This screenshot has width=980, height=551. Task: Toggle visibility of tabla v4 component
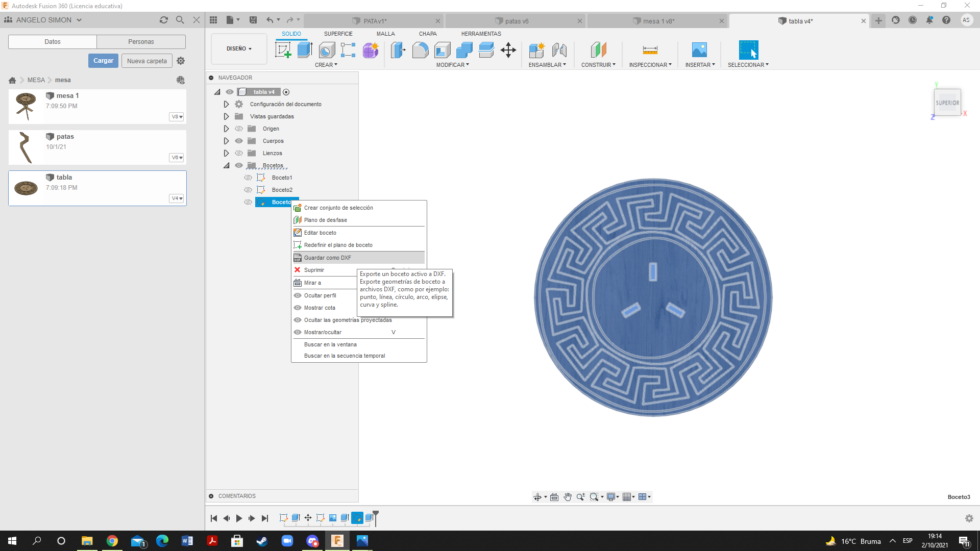tap(230, 92)
